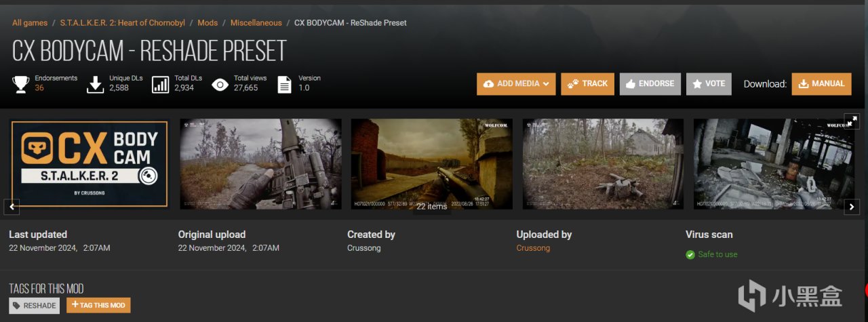The width and height of the screenshot is (868, 322).
Task: Click the version 1.0 value
Action: 304,88
